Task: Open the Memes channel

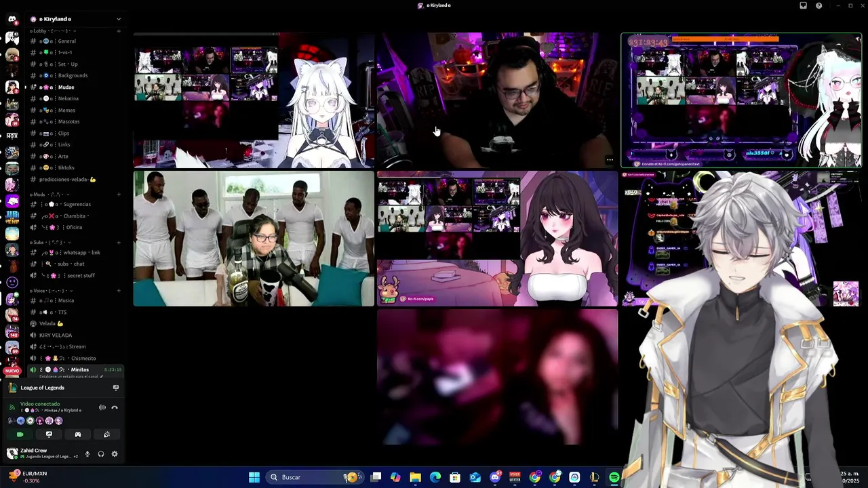Action: (x=75, y=110)
